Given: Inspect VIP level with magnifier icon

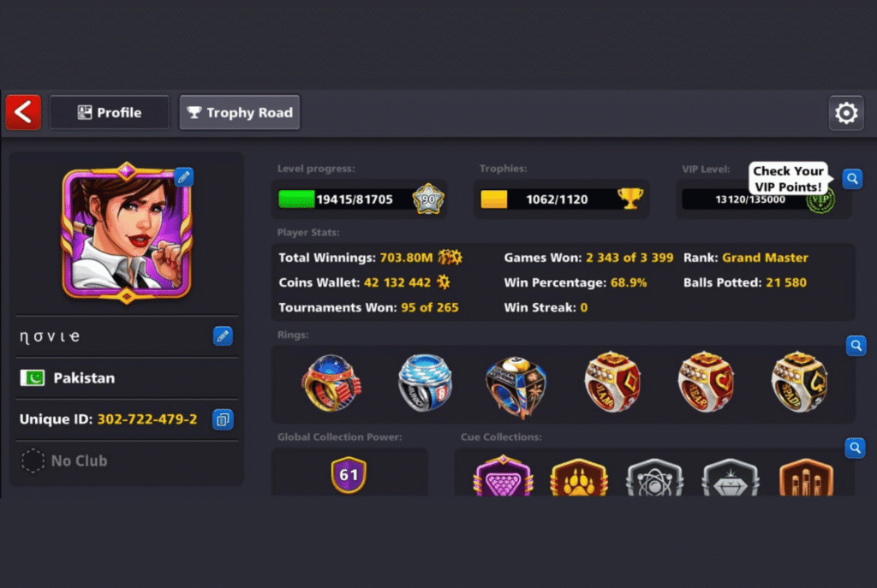Looking at the screenshot, I should (852, 179).
